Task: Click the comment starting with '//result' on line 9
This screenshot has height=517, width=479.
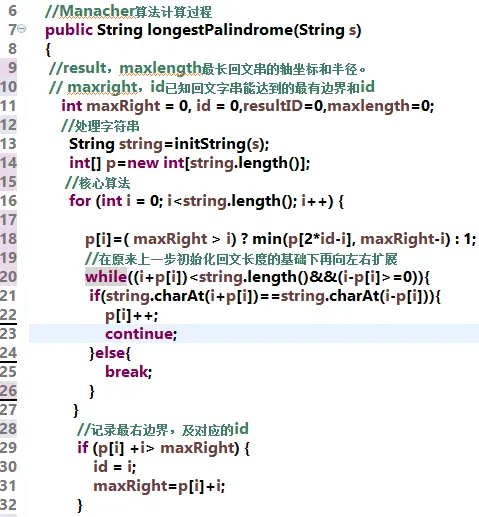Action: click(x=207, y=69)
